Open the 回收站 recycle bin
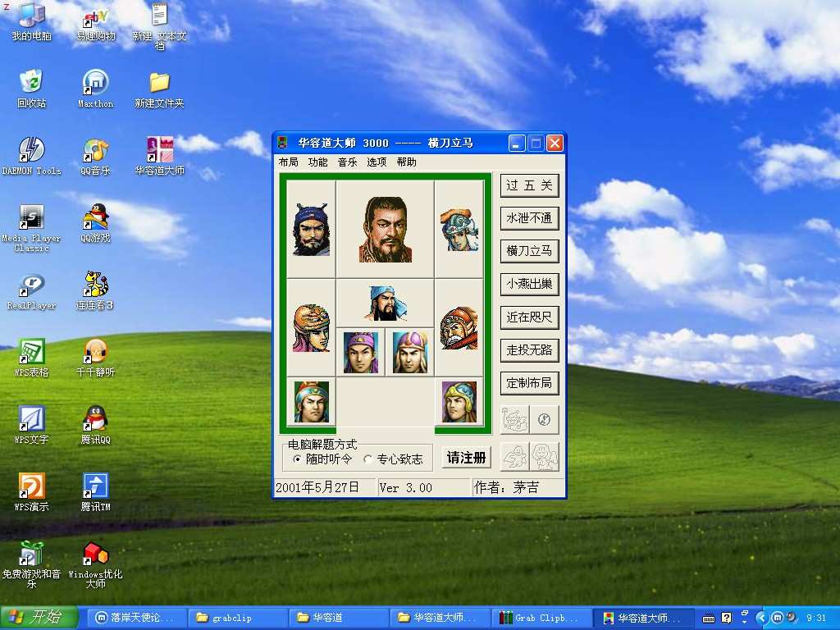This screenshot has width=840, height=630. coord(32,89)
